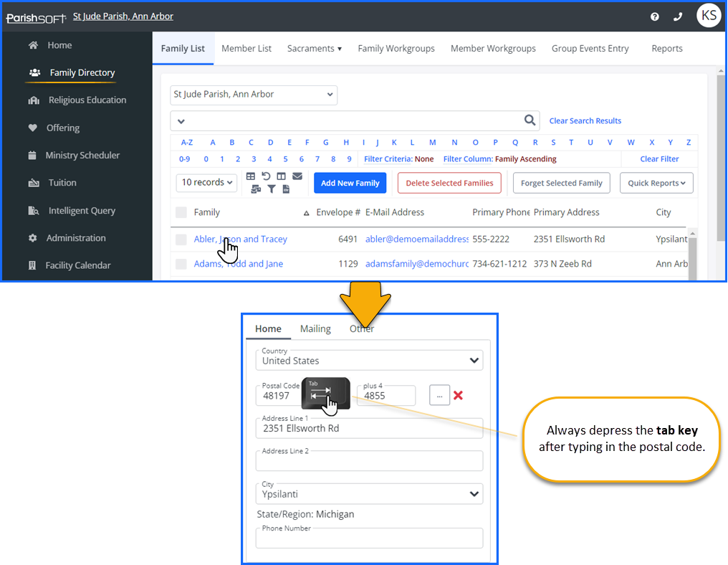Click the Offering heart icon
The height and width of the screenshot is (565, 728).
(x=32, y=128)
